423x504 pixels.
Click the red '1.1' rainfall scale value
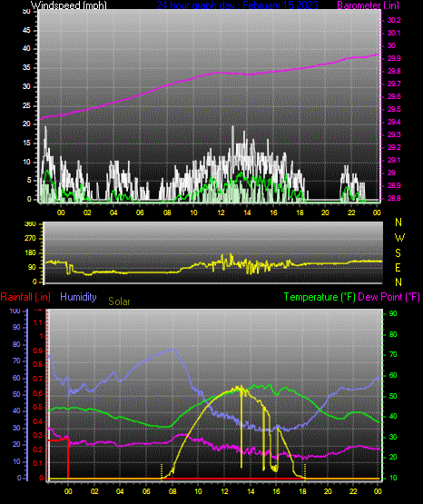(x=38, y=322)
